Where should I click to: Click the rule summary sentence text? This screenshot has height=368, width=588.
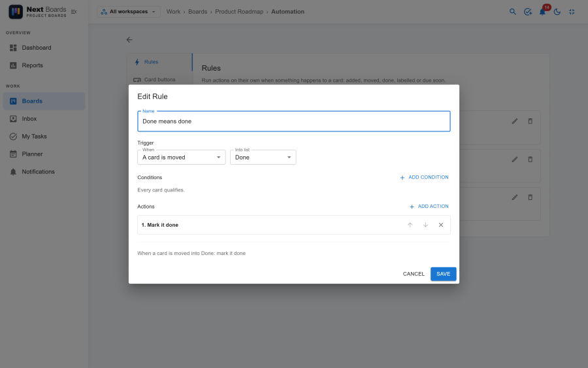click(191, 254)
